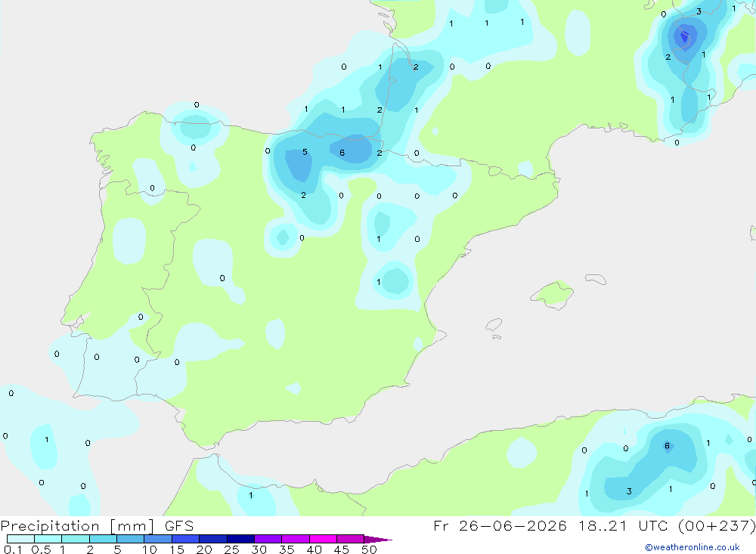Click the 'Precipitation [mm]' title text
Viewport: 756px width, 554px height.
[x=78, y=526]
